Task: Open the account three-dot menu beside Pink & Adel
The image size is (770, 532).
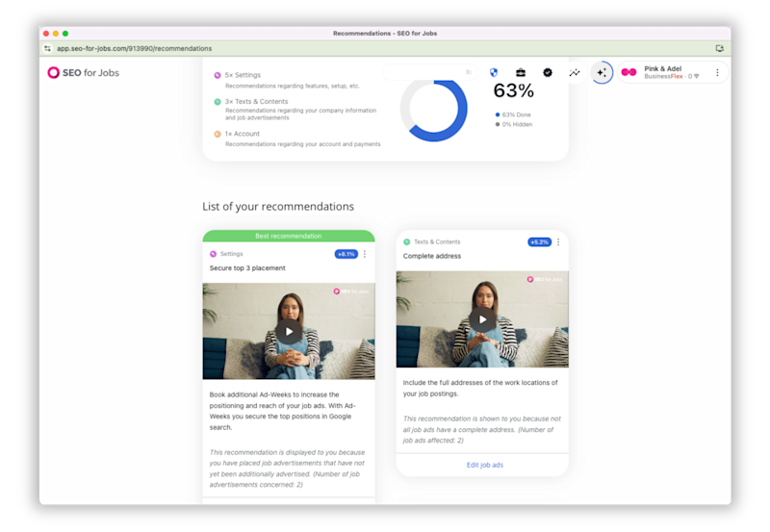Action: click(717, 73)
